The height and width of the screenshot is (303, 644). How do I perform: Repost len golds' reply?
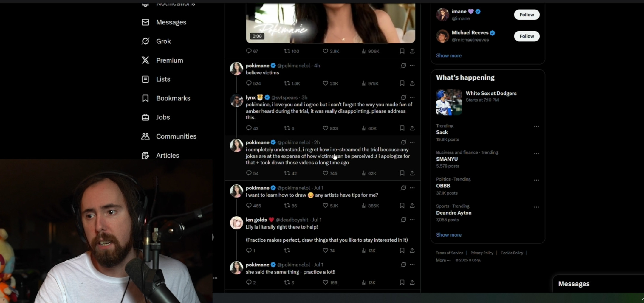point(287,251)
